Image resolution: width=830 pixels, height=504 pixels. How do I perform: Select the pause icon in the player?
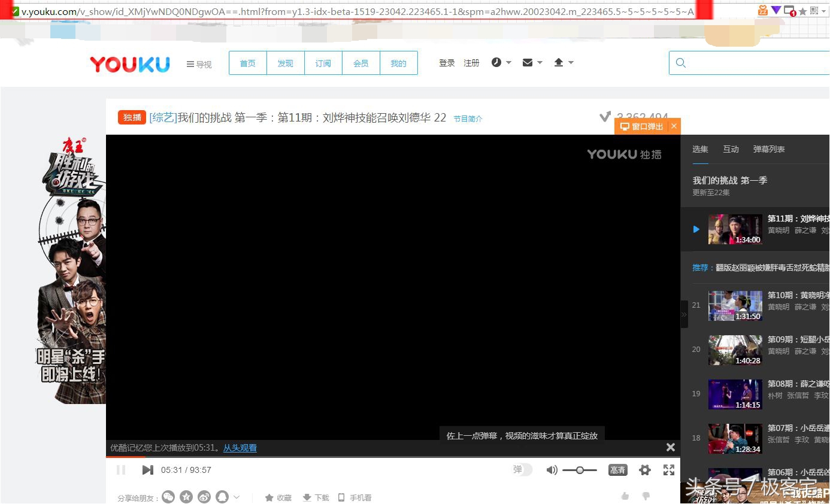coord(122,470)
